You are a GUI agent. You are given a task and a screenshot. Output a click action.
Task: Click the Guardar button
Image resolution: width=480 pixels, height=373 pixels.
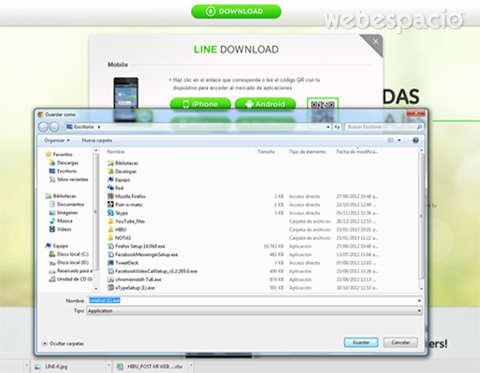point(361,342)
